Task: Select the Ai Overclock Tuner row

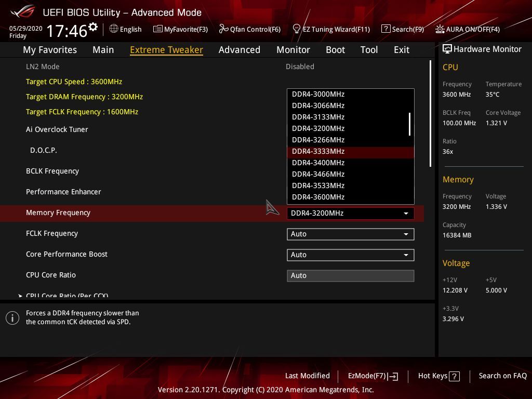Action: click(x=57, y=129)
